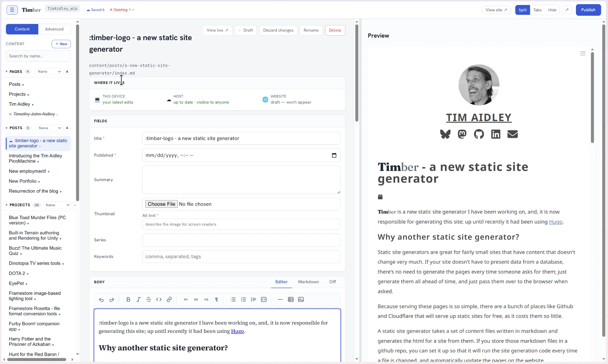Reverse the Posts sort direction
This screenshot has width=608, height=364.
click(67, 128)
